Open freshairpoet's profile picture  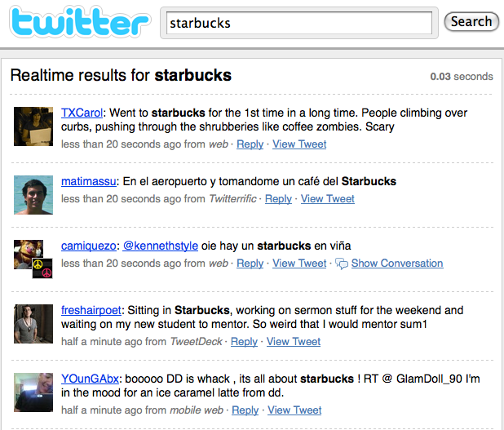[33, 324]
